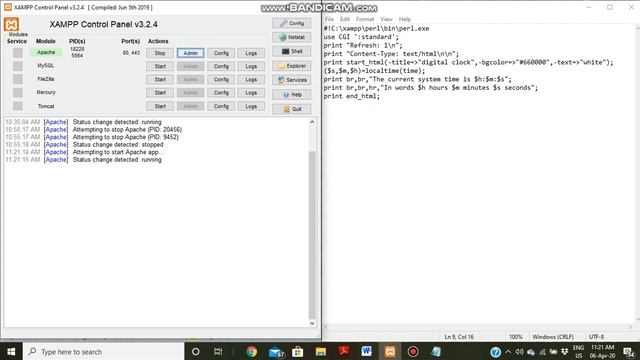640x360 pixels.
Task: Start the MySQL module
Action: pyautogui.click(x=160, y=66)
